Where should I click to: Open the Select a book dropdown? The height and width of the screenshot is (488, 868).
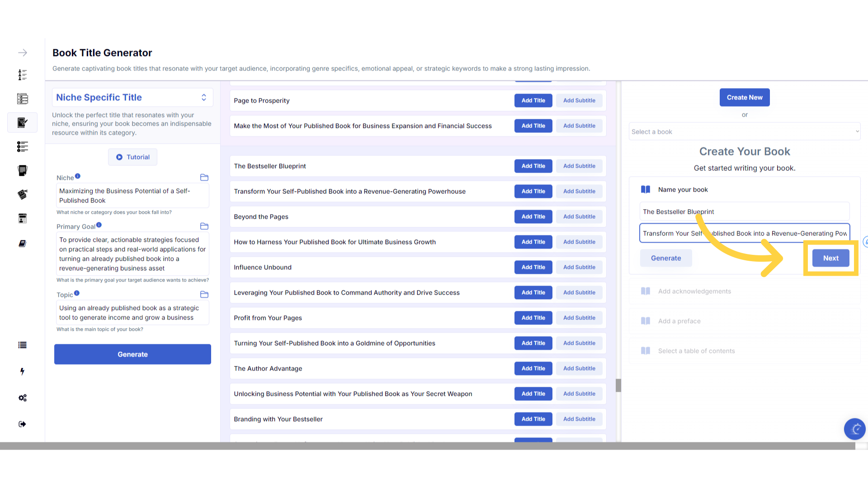(x=745, y=131)
